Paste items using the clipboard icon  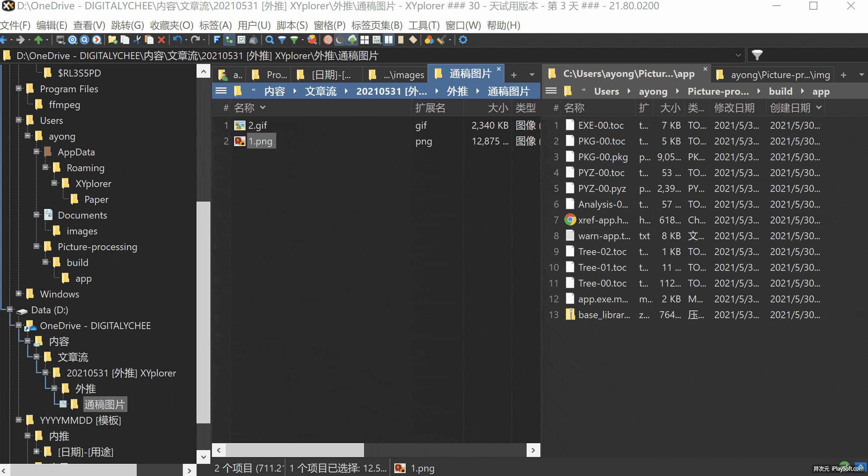point(149,40)
